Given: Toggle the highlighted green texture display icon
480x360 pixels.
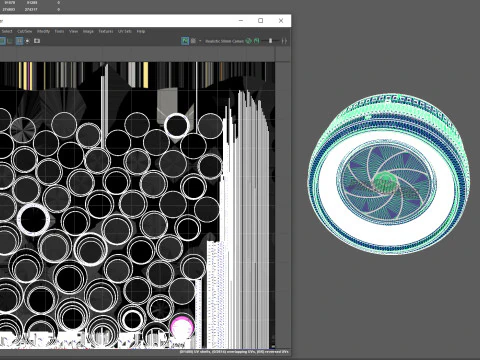Looking at the screenshot, I should pos(185,41).
